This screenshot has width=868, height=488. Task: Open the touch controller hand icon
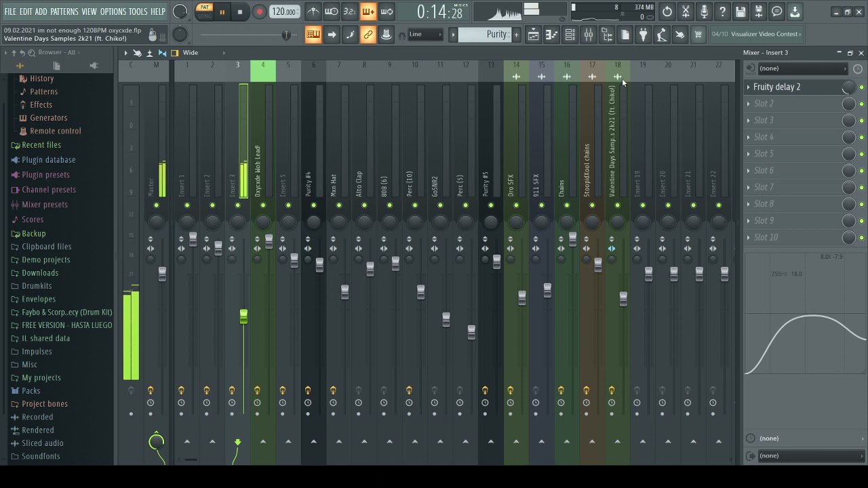coord(679,35)
